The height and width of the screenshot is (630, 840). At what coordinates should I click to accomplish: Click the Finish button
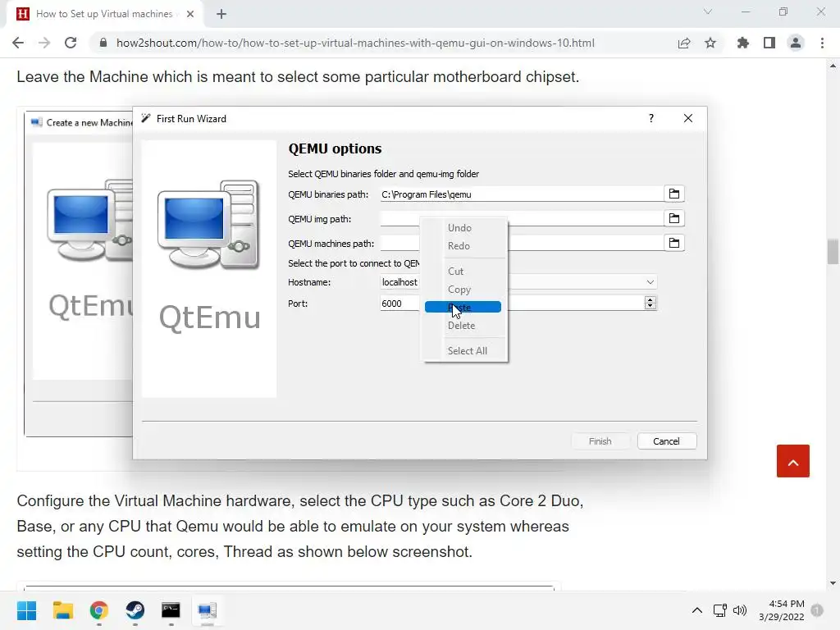click(x=600, y=441)
